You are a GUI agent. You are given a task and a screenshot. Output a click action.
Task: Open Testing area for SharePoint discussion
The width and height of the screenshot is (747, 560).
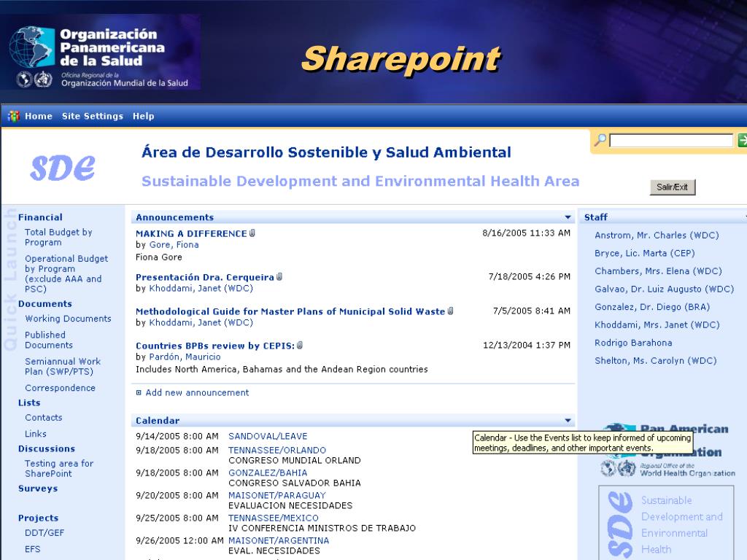coord(59,469)
